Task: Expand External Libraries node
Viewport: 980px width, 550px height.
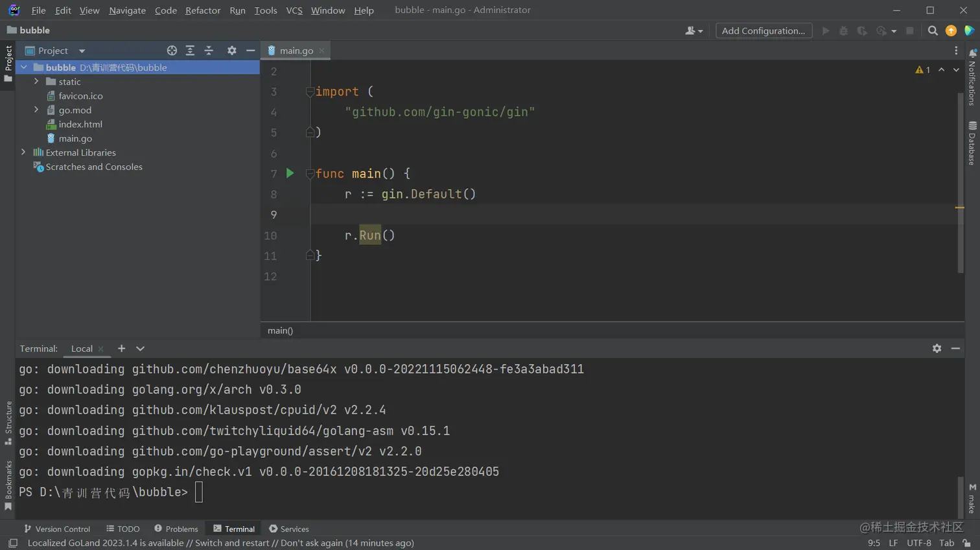Action: coord(23,152)
